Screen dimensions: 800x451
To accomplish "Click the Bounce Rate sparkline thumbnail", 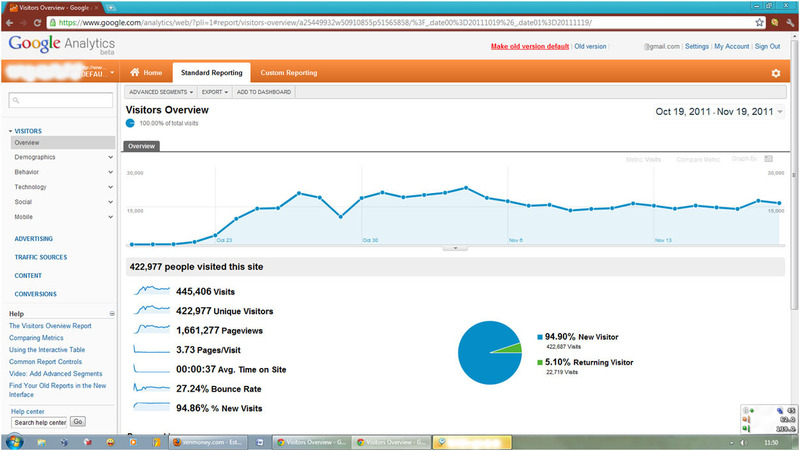I will [152, 388].
